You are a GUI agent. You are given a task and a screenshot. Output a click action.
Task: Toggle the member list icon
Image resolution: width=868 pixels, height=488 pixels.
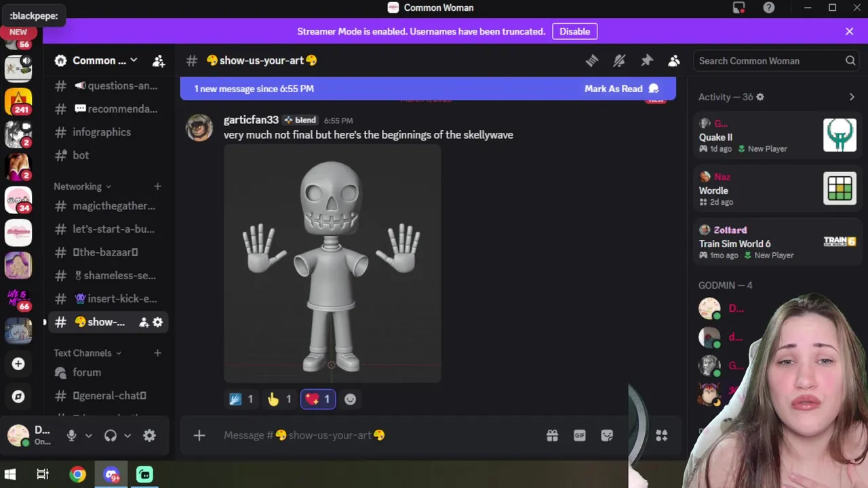pos(673,60)
